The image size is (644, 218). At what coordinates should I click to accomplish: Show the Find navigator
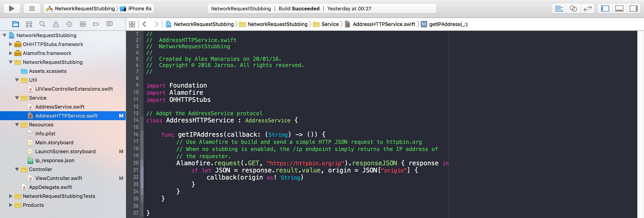click(42, 24)
